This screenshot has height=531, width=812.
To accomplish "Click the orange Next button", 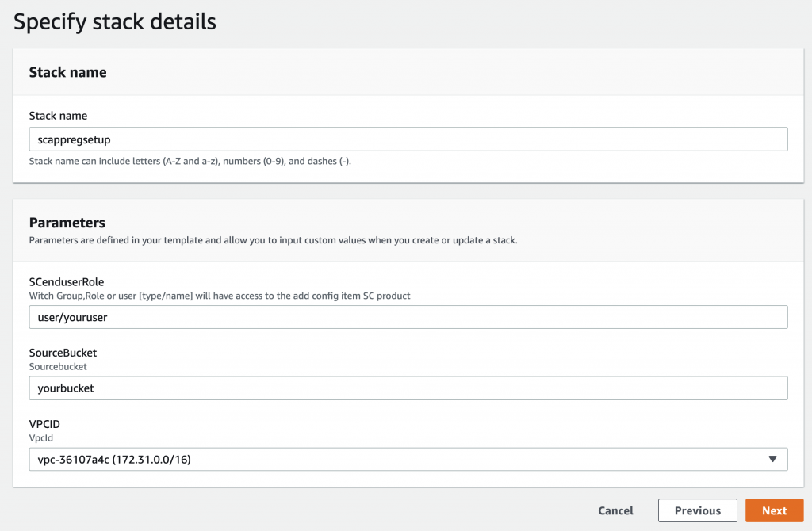I will click(774, 510).
